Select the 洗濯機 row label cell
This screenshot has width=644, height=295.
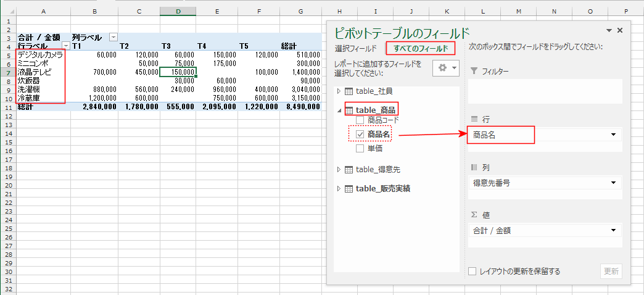pyautogui.click(x=44, y=89)
